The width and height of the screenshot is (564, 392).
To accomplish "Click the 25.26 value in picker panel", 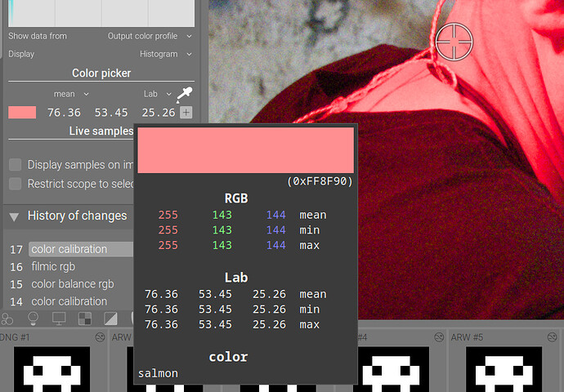I will (x=159, y=113).
